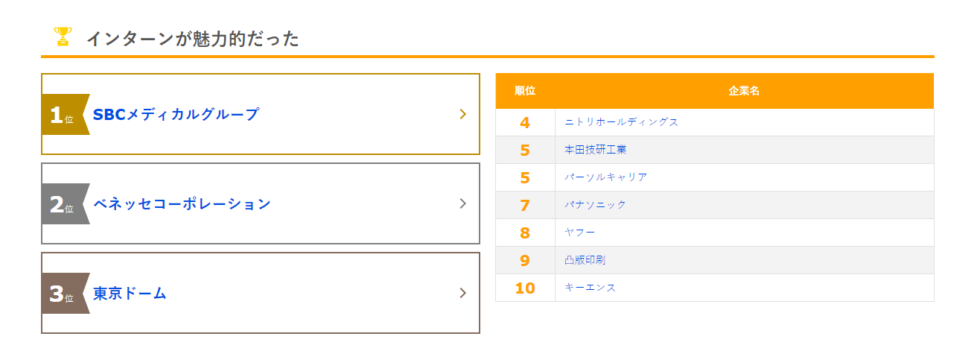980x354 pixels.
Task: Open ニトリホールディングス in the ranking table
Action: pyautogui.click(x=621, y=122)
